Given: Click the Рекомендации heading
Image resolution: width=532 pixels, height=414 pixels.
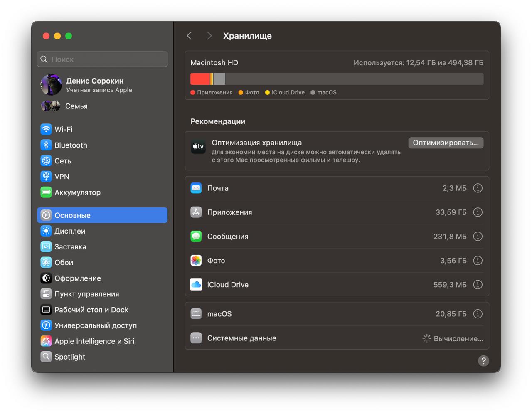Looking at the screenshot, I should [218, 121].
